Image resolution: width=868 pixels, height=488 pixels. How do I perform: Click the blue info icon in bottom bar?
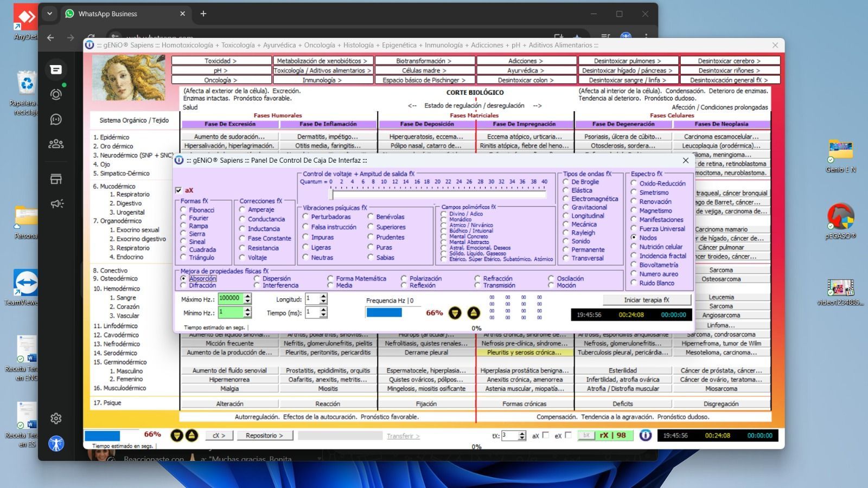pyautogui.click(x=645, y=435)
